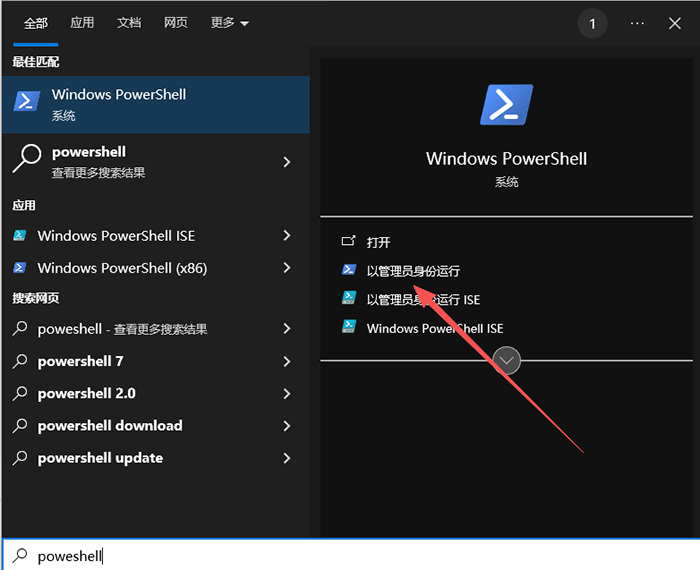The width and height of the screenshot is (700, 570).
Task: Click 'powershell 2.0' search suggestion text
Action: 87,393
